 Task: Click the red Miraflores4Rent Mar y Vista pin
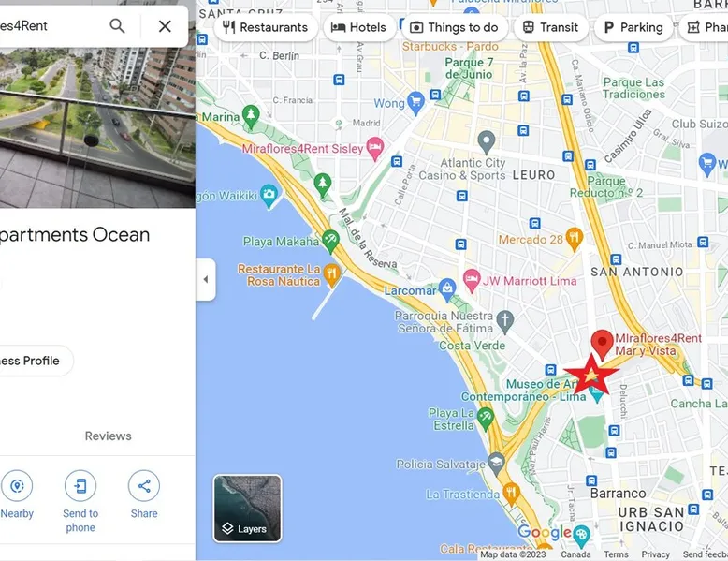603,344
